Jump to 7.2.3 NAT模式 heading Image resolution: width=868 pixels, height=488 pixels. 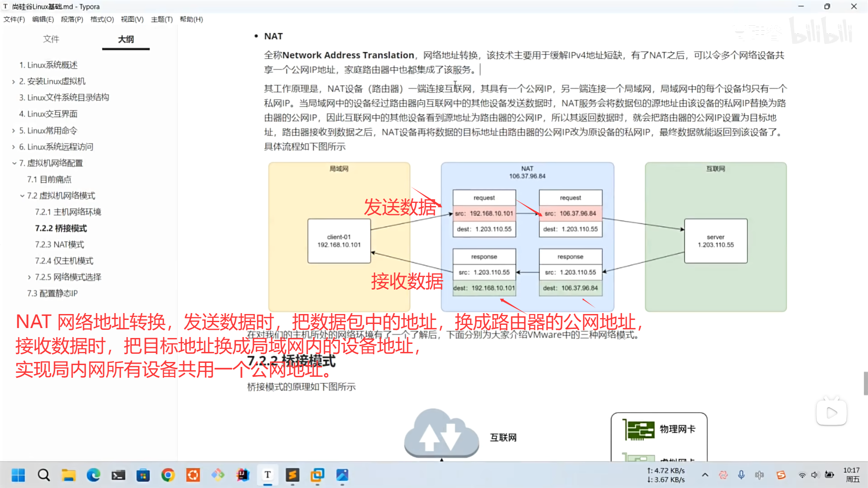pos(59,244)
